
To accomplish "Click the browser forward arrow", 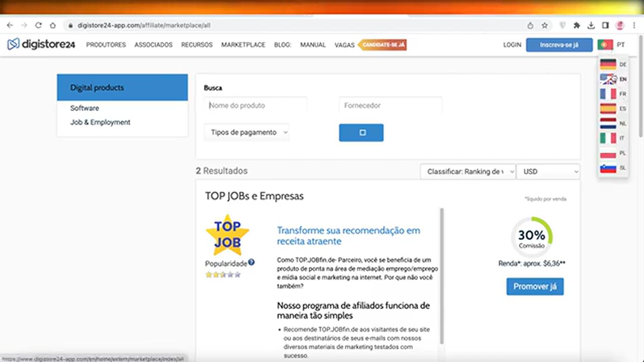I will (x=24, y=25).
